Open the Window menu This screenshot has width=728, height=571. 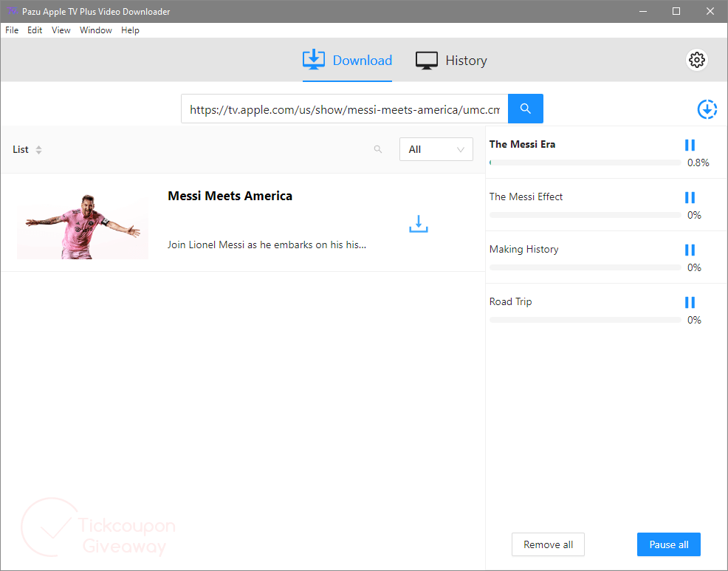tap(96, 30)
